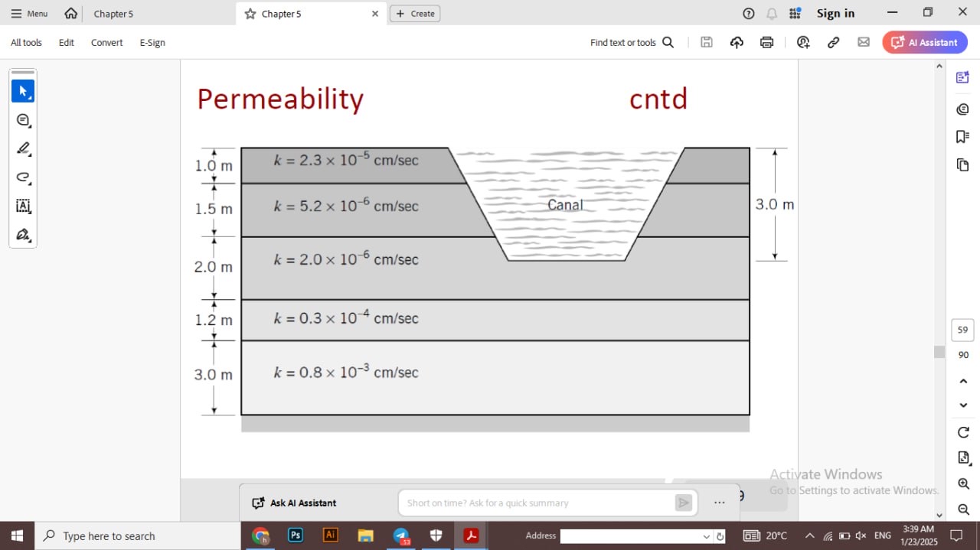980x550 pixels.
Task: Open Photoshop from the taskbar
Action: (x=296, y=535)
